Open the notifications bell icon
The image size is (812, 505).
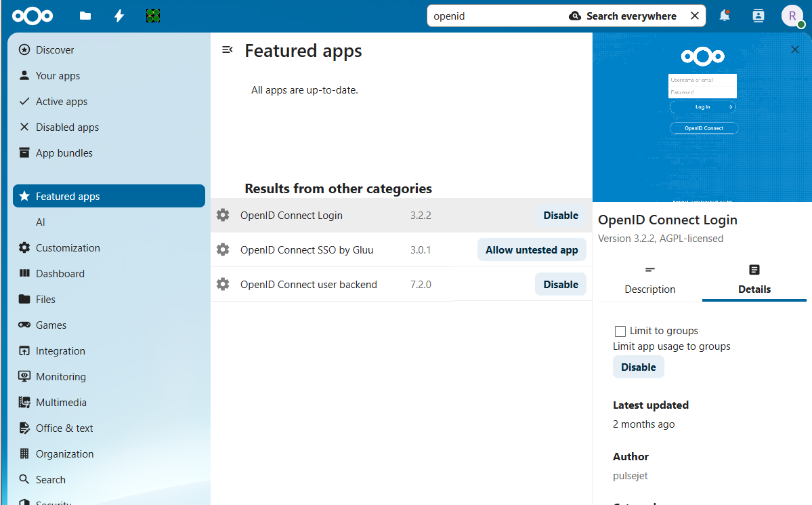point(725,16)
